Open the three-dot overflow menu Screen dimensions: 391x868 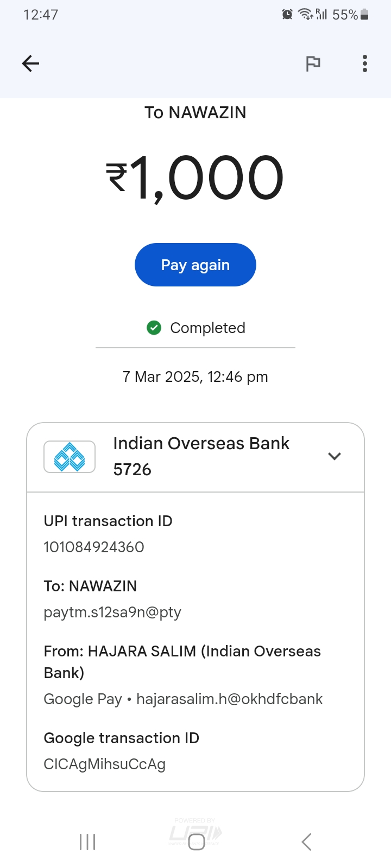pyautogui.click(x=365, y=63)
